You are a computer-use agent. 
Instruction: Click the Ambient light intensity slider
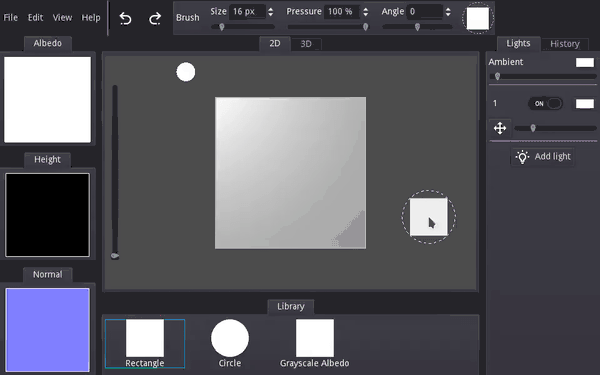[x=543, y=77]
